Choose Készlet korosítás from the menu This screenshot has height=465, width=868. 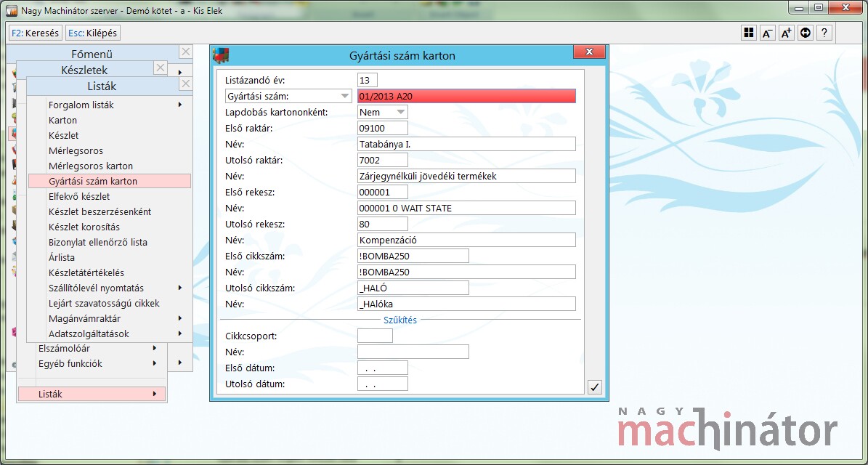tap(84, 227)
